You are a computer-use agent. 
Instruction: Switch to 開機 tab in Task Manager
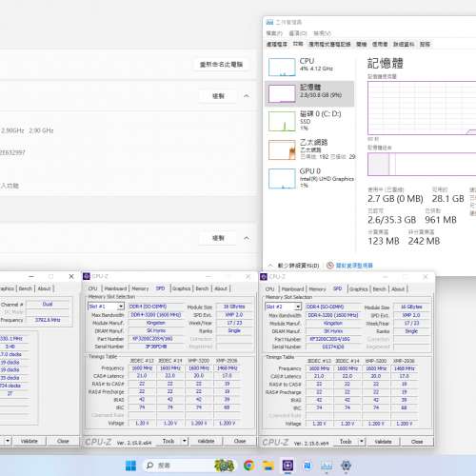362,44
